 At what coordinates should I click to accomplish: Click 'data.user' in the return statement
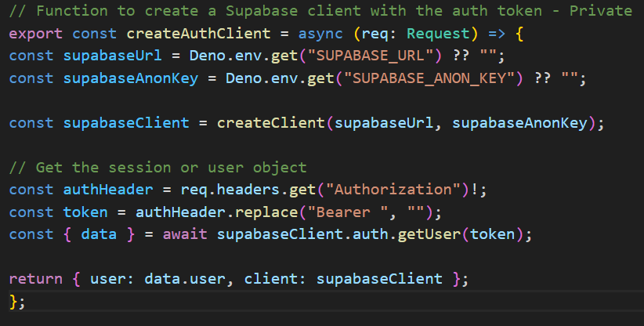[185, 279]
